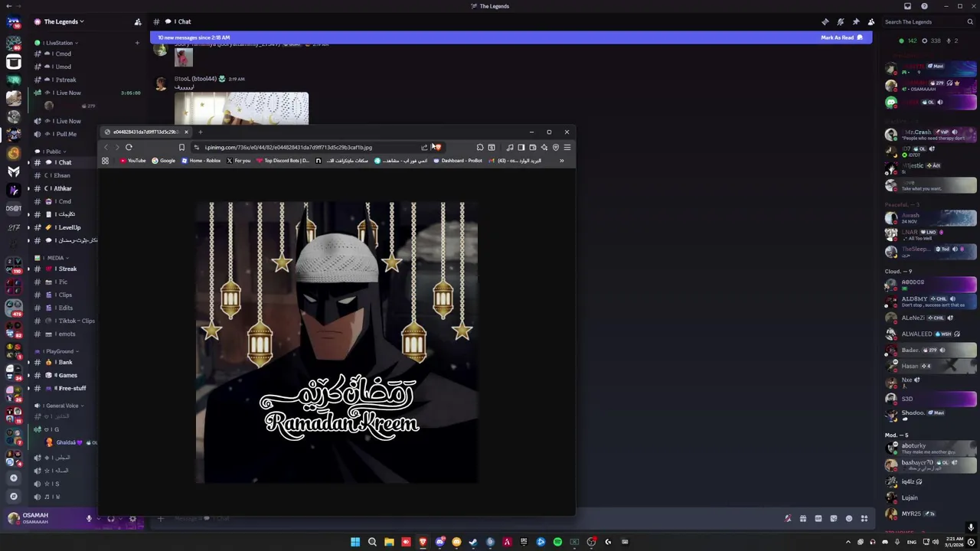This screenshot has width=980, height=551.
Task: Collapse the General Voice category
Action: pyautogui.click(x=59, y=406)
